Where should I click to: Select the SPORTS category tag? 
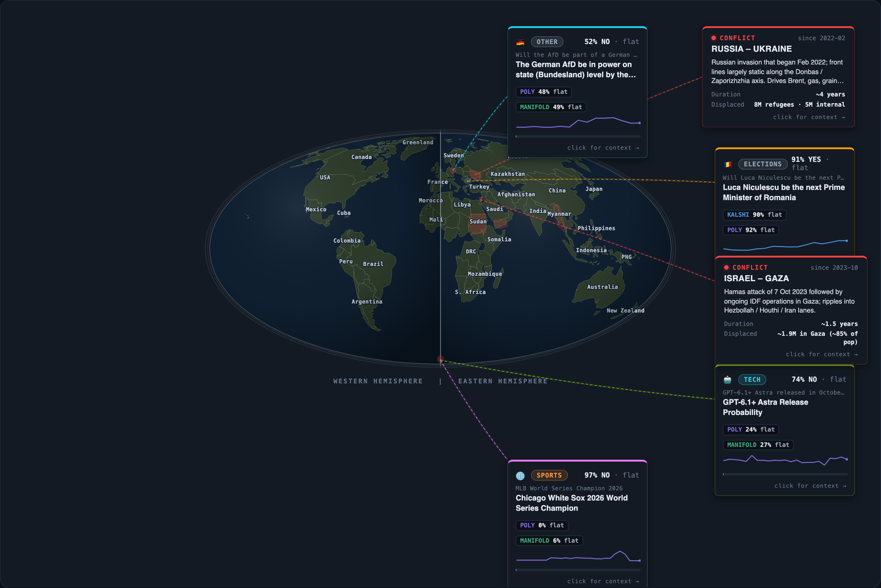(549, 476)
